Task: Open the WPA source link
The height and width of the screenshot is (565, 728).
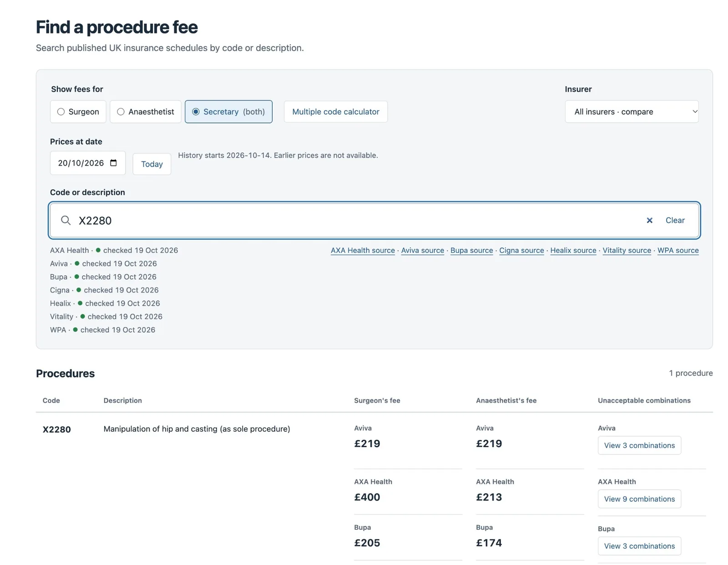Action: [678, 251]
